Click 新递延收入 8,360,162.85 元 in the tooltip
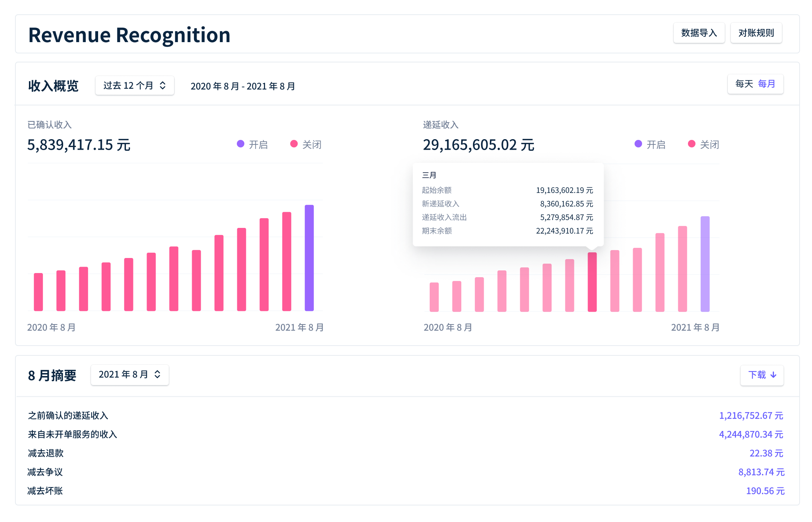The width and height of the screenshot is (812, 522). point(507,204)
